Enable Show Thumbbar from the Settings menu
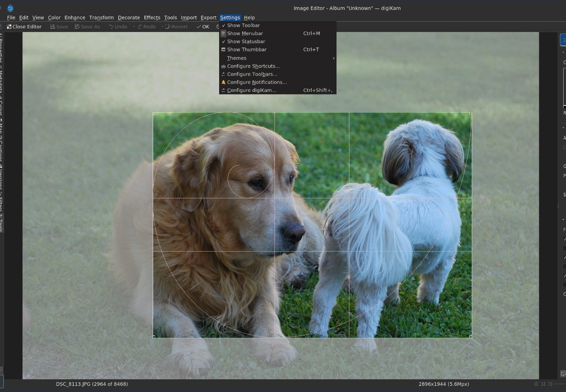 pos(246,49)
